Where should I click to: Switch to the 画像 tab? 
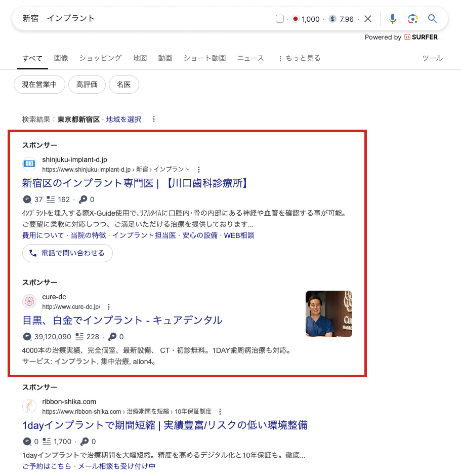pyautogui.click(x=61, y=58)
